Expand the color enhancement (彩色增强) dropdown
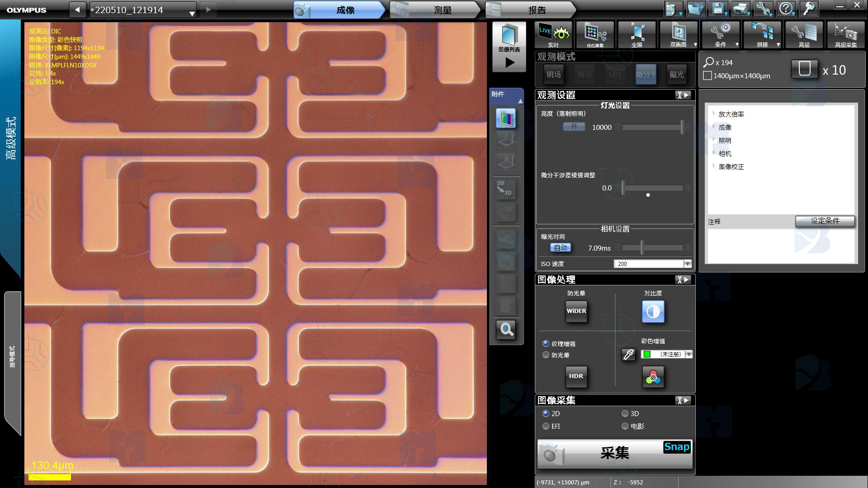 click(689, 355)
